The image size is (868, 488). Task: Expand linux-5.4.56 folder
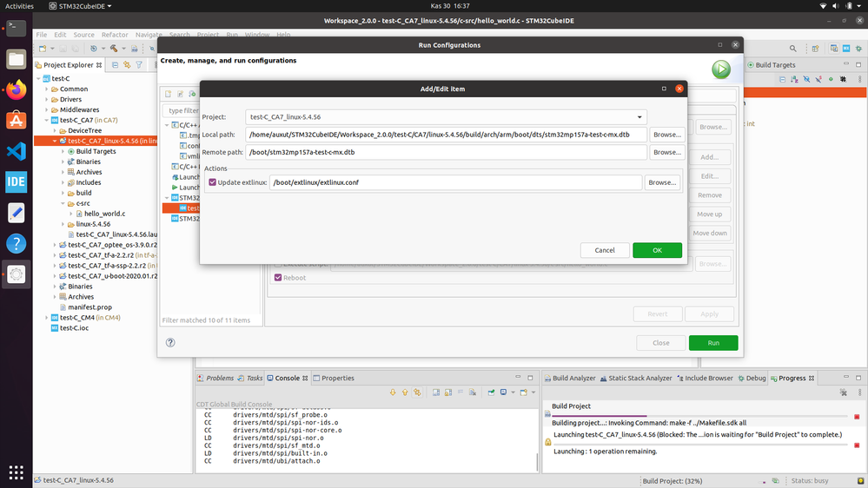tap(63, 224)
